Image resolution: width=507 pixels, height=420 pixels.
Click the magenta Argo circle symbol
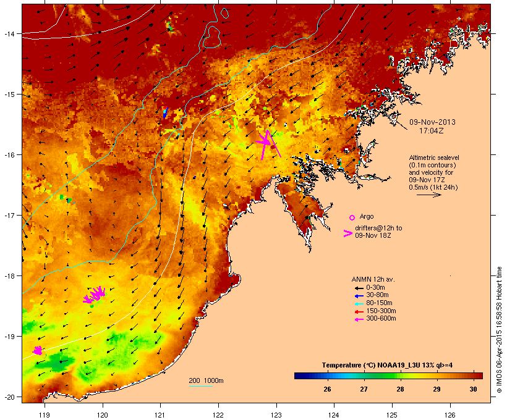pyautogui.click(x=352, y=217)
